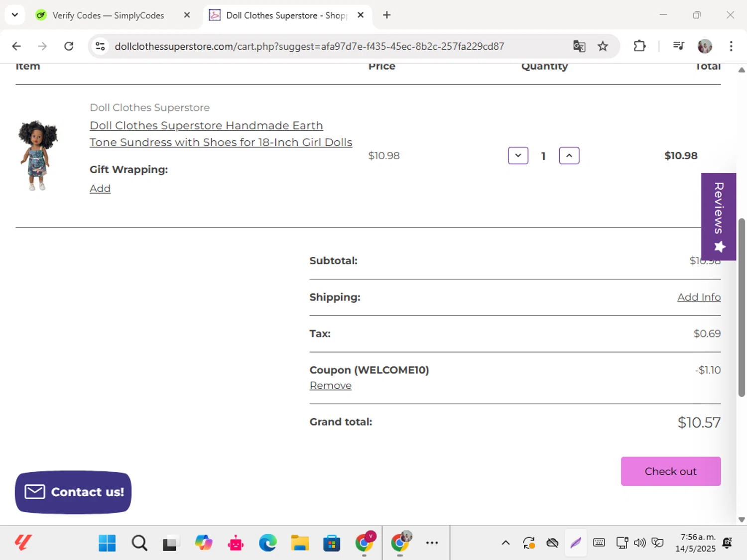747x560 pixels.
Task: Close the Doll Clothes Superstore tab
Action: [361, 15]
